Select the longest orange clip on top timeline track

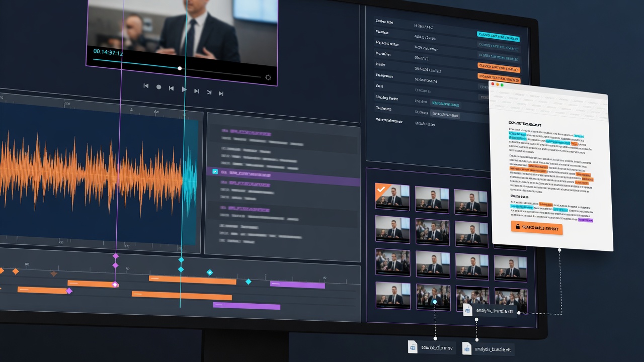click(x=193, y=280)
